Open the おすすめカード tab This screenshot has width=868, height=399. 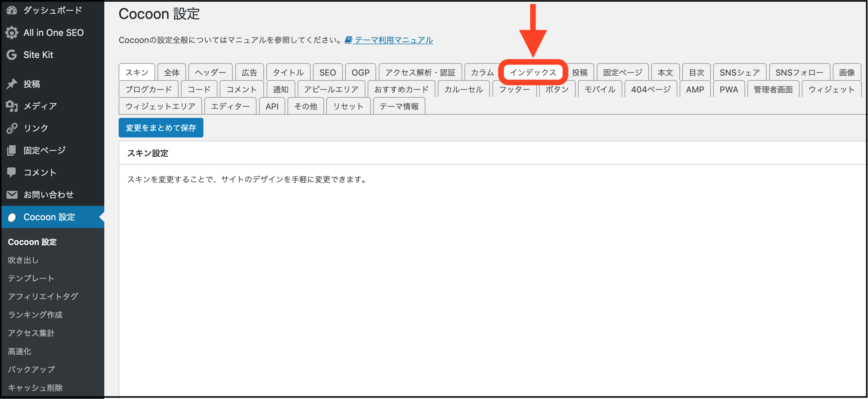401,89
